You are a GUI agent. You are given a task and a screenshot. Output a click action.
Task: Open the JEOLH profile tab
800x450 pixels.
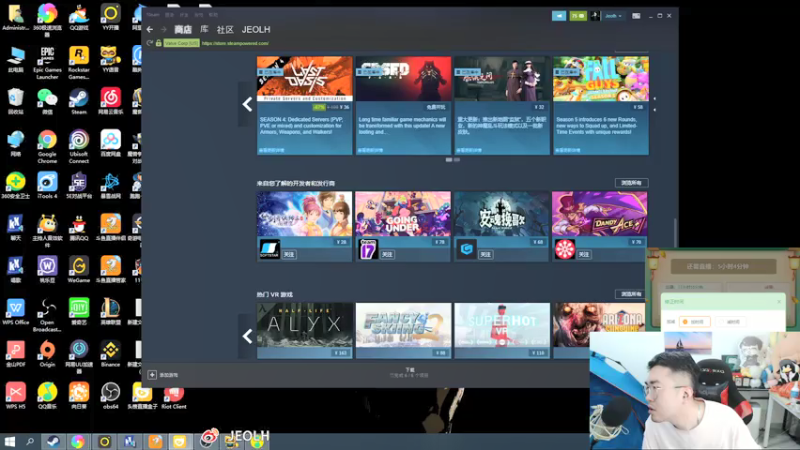(x=256, y=30)
